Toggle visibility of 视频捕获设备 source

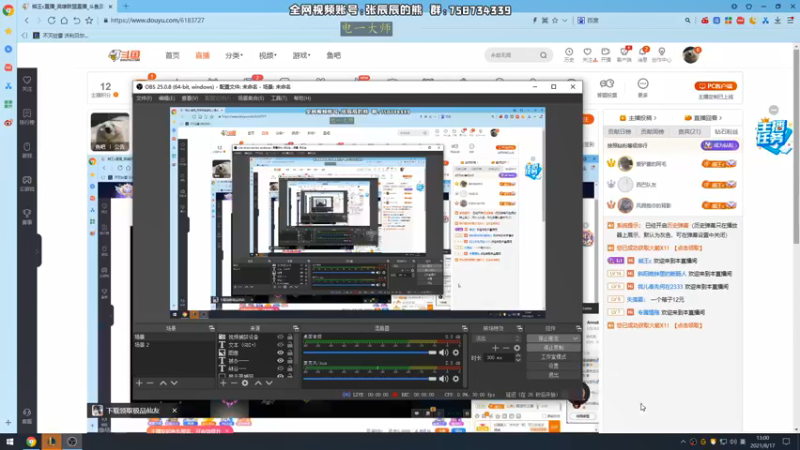point(280,337)
